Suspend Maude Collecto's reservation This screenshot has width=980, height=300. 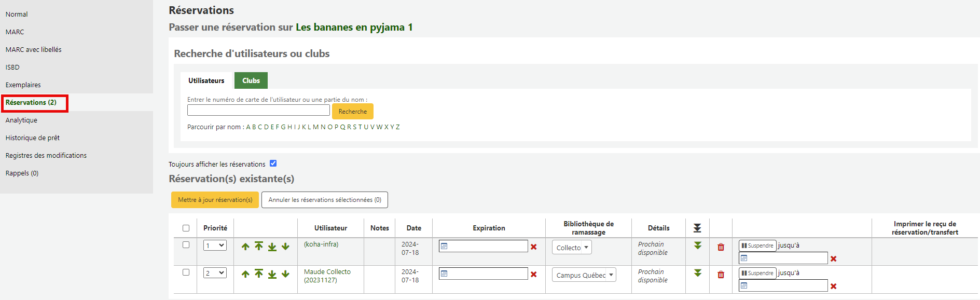(757, 273)
